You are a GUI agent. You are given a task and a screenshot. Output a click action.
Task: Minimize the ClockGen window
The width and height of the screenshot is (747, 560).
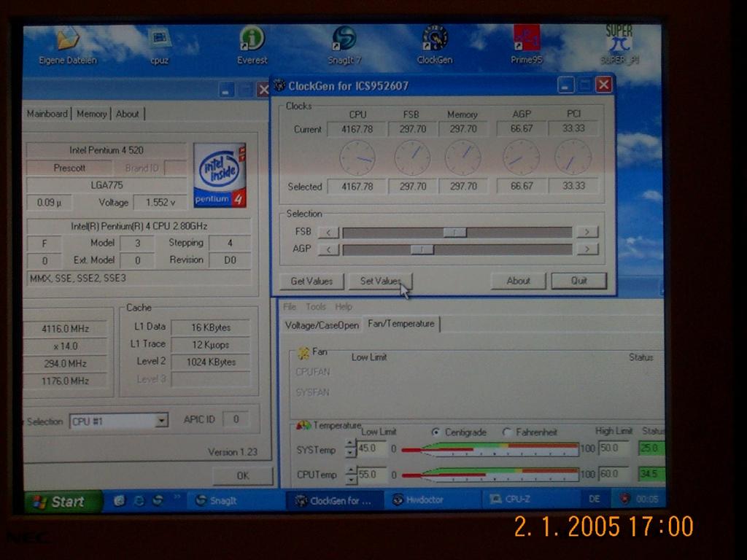pyautogui.click(x=566, y=85)
